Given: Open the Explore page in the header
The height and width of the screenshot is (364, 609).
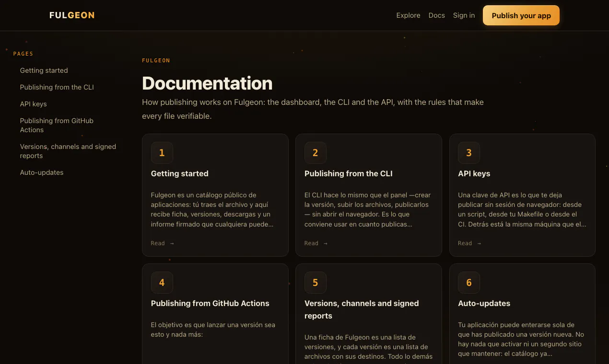Looking at the screenshot, I should point(408,15).
